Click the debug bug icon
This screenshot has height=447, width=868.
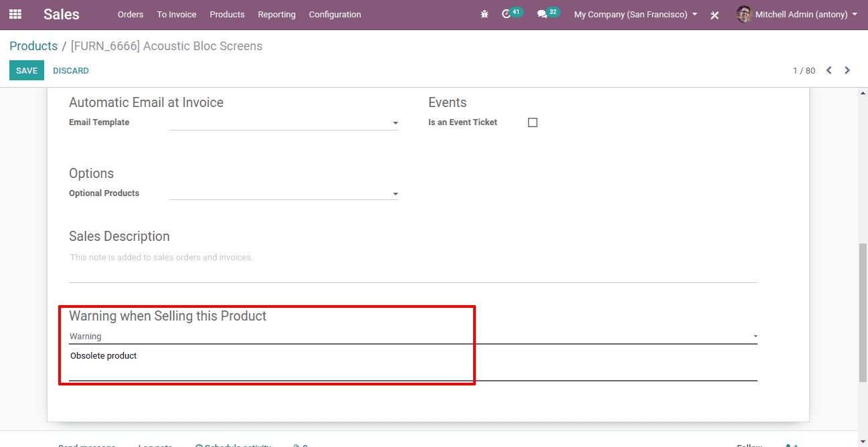tap(485, 14)
